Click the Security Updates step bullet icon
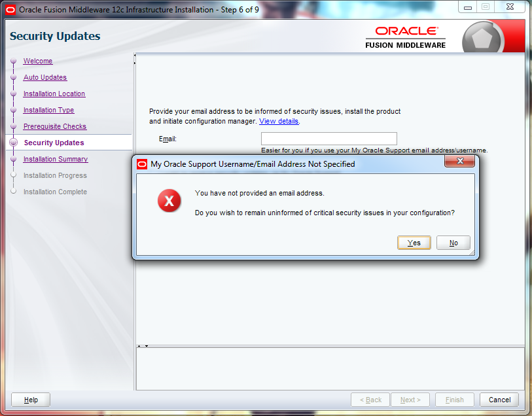This screenshot has height=416, width=532. pyautogui.click(x=14, y=143)
